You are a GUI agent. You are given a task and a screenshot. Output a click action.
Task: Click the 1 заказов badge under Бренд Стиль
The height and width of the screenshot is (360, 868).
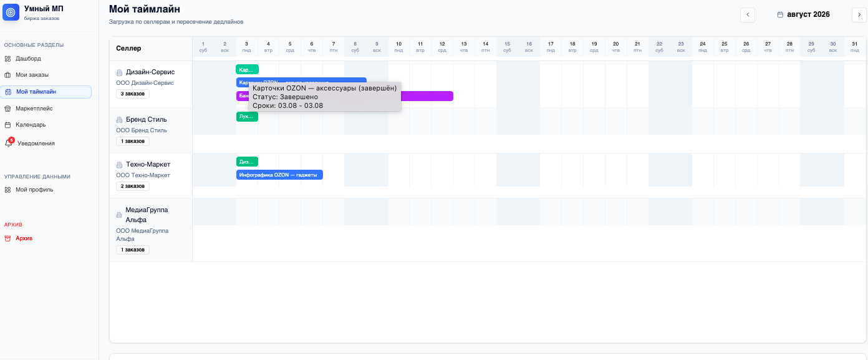(133, 142)
